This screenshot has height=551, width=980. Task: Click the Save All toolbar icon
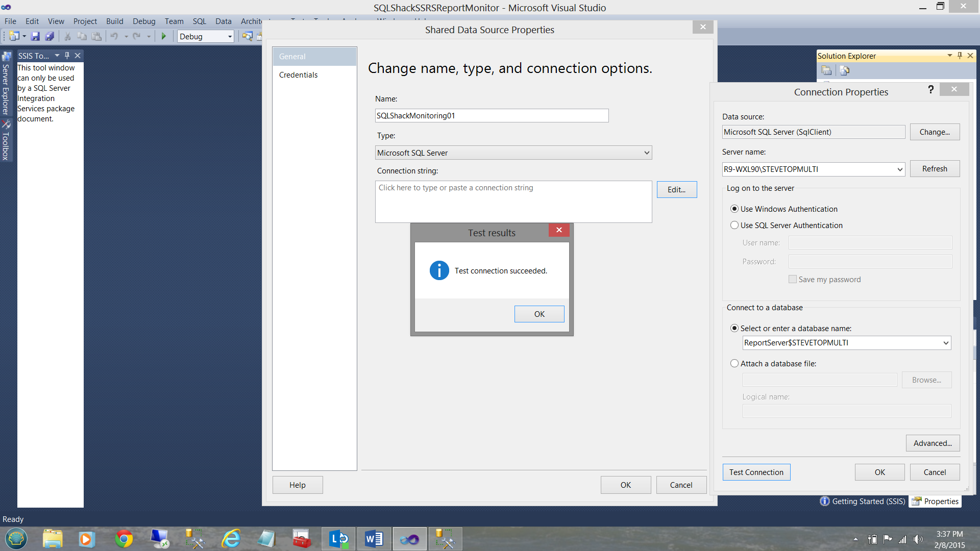tap(50, 36)
